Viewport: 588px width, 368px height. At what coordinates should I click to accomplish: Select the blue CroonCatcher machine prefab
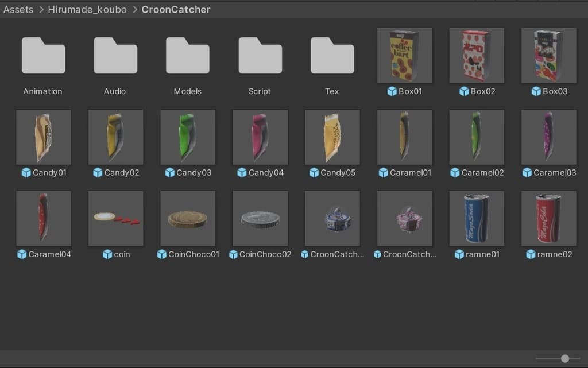point(332,219)
